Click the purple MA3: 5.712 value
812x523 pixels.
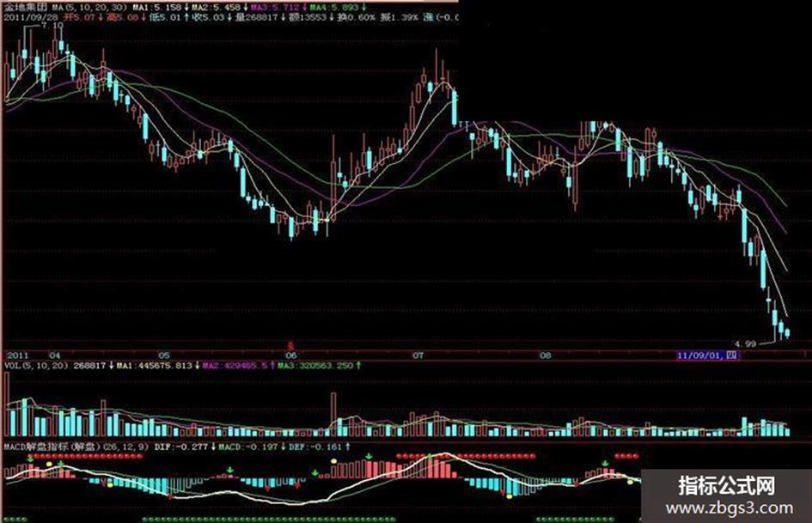tap(275, 7)
